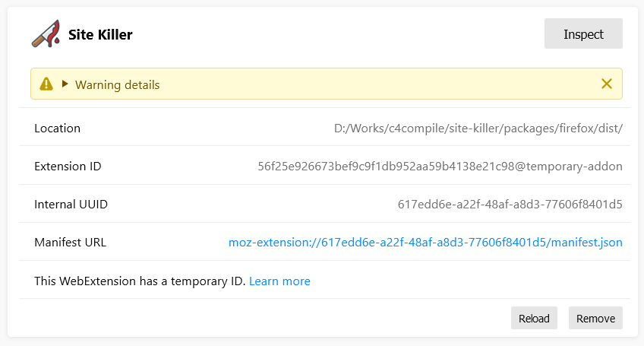Click the Internal UUID value text
The image size is (644, 346).
click(510, 205)
